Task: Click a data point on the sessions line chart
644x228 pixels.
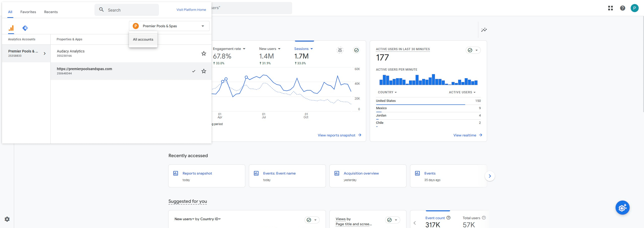Action: tap(246, 77)
